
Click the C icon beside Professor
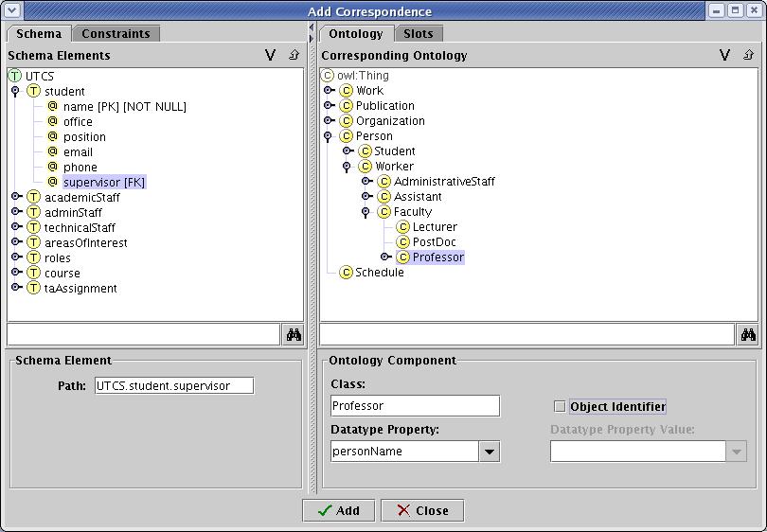click(x=402, y=257)
